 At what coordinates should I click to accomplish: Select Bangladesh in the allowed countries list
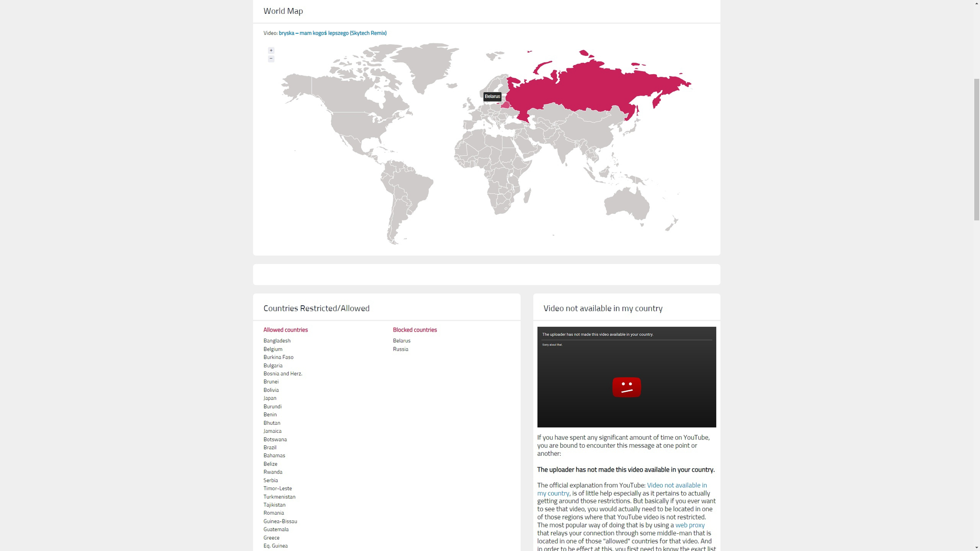pyautogui.click(x=277, y=341)
